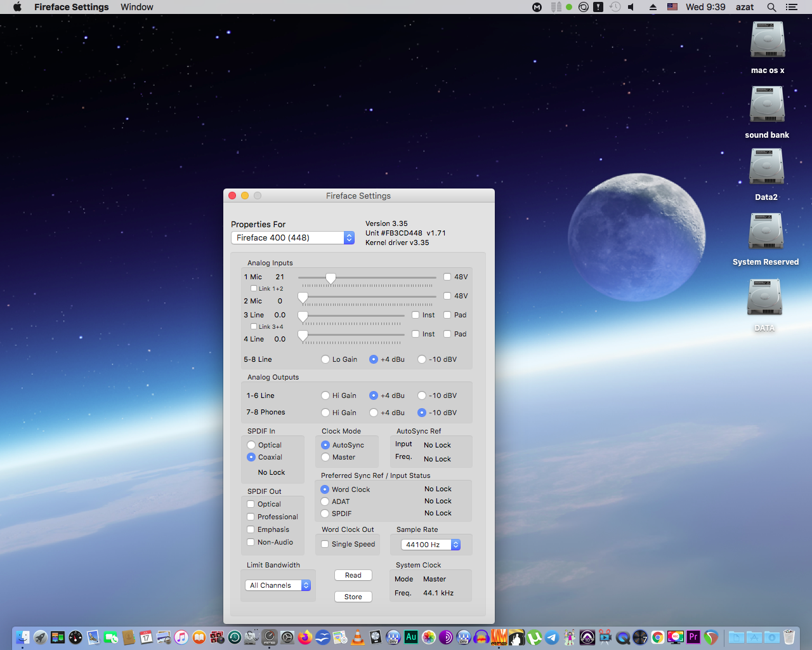812x650 pixels.
Task: Click the clock and date in menu bar
Action: [705, 7]
